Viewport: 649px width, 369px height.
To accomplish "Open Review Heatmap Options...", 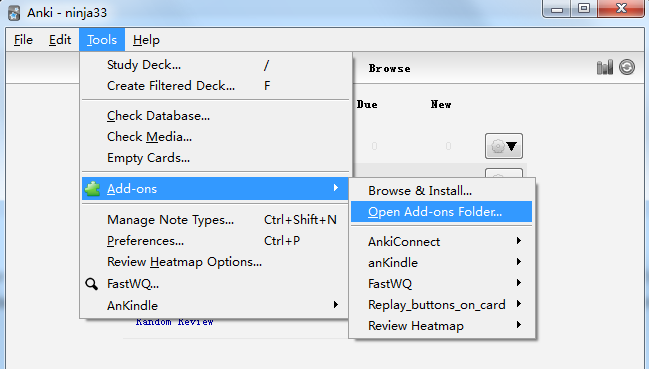I will (x=215, y=262).
